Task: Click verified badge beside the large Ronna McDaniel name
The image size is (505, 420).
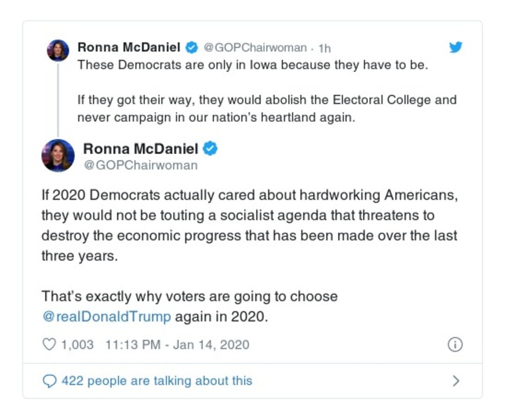Action: [210, 149]
